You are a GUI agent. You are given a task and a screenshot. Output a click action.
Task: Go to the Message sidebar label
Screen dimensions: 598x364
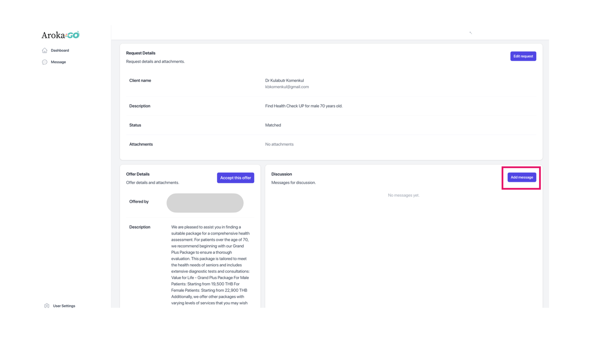pyautogui.click(x=58, y=62)
